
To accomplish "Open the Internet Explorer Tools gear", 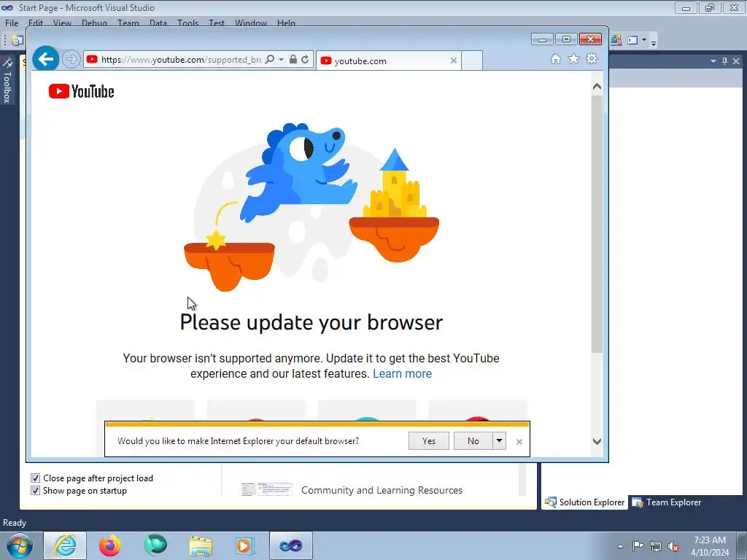I will [x=592, y=58].
